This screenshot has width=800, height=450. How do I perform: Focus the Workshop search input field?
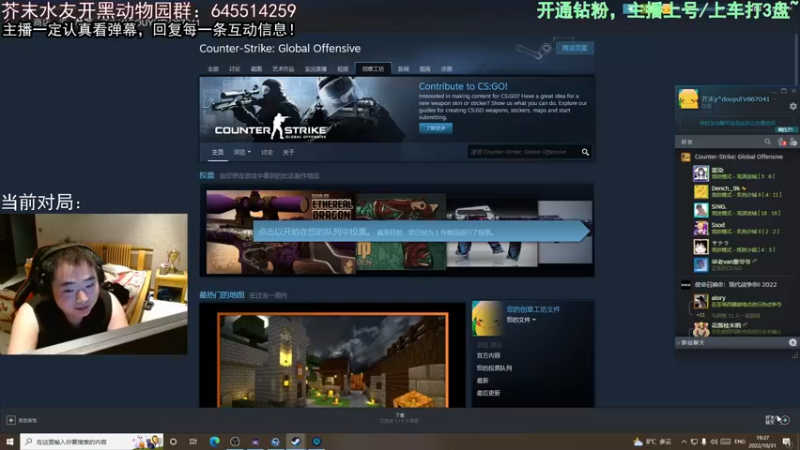[523, 152]
